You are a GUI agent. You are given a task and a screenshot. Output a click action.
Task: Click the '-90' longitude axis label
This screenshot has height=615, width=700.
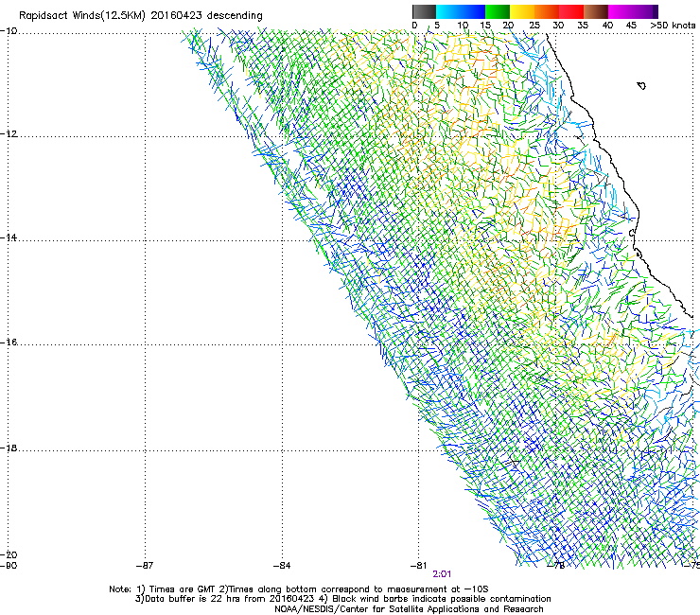click(9, 566)
